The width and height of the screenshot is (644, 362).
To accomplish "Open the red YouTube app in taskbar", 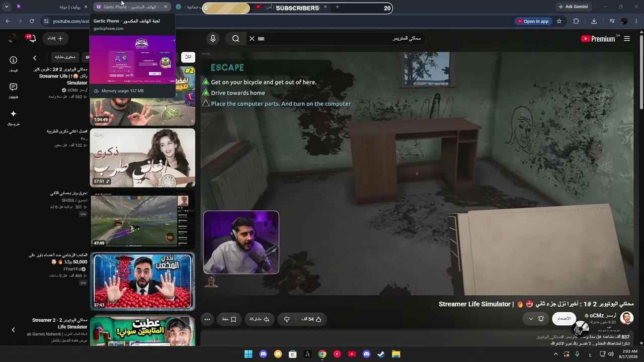I will pos(352,354).
